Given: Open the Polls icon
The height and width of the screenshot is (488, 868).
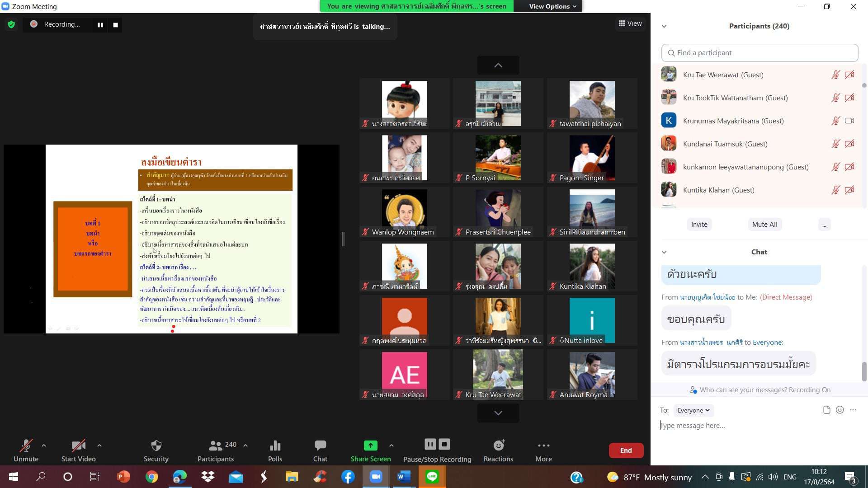Looking at the screenshot, I should tap(275, 446).
